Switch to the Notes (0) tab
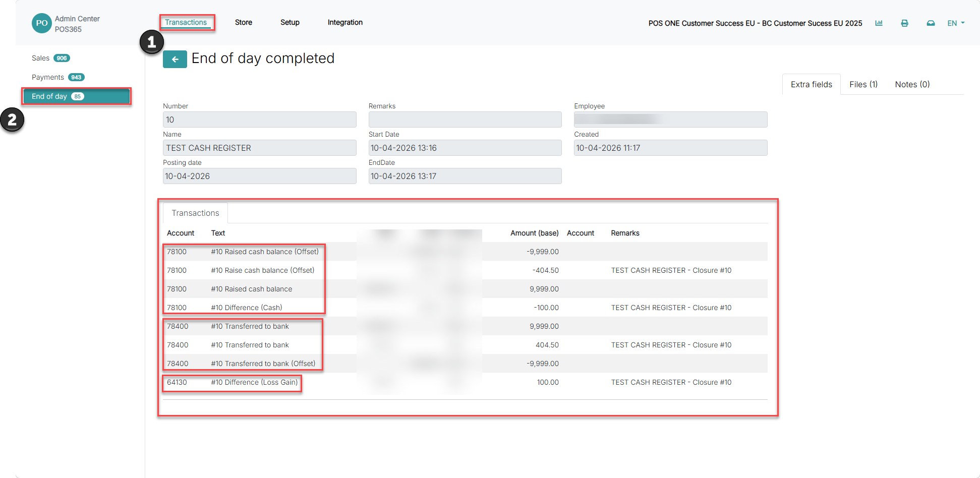The width and height of the screenshot is (980, 478). [912, 84]
